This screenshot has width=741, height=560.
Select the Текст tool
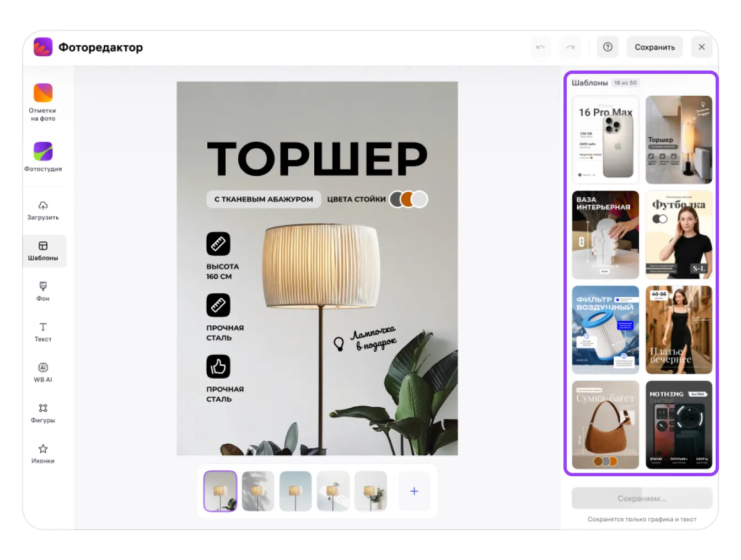point(43,332)
